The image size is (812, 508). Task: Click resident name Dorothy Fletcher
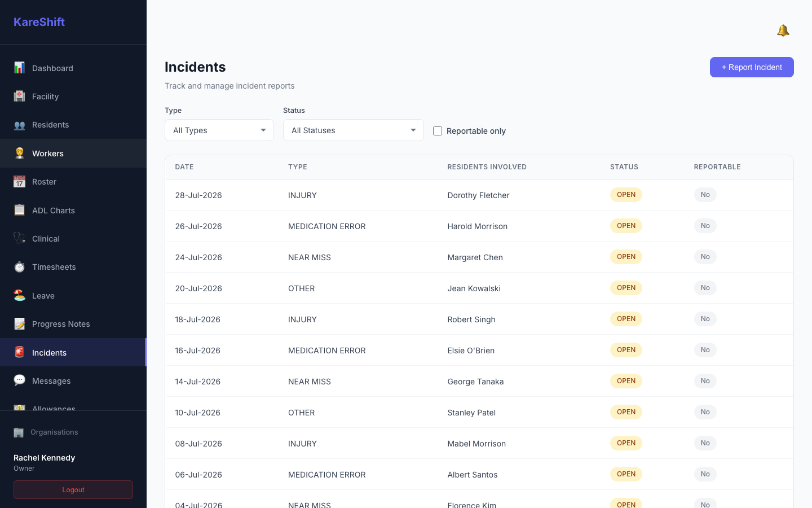478,195
